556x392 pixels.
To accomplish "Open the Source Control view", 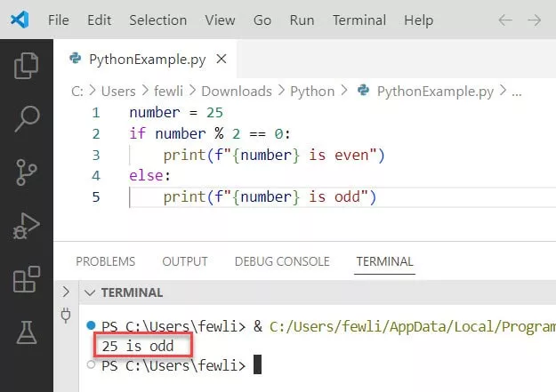I will [27, 172].
